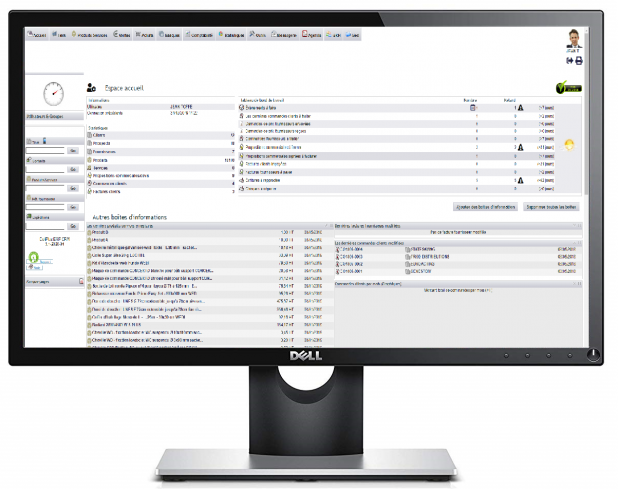Open the Agenda menu

312,35
